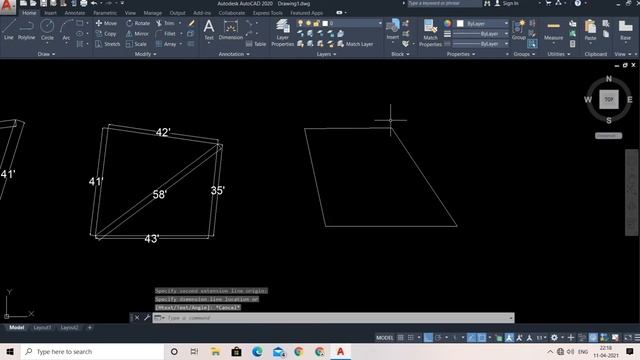This screenshot has width=640, height=360.
Task: Open the Layout2 tab
Action: click(69, 327)
